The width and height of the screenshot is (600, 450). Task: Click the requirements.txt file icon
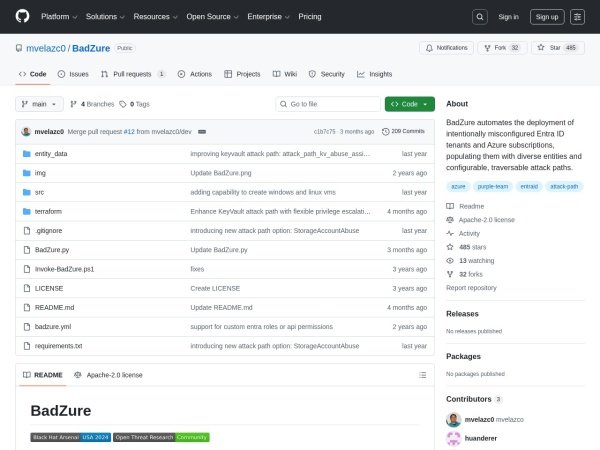[27, 346]
